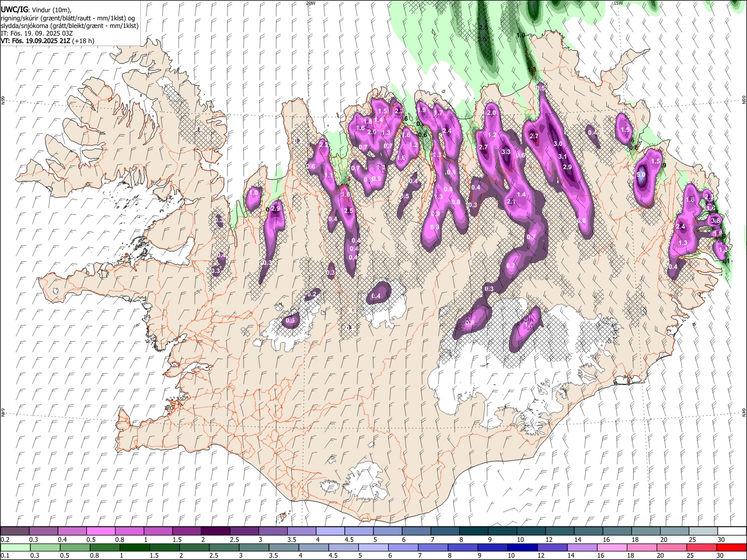Image resolution: width=747 pixels, height=560 pixels.
Task: Click the 18–20 swatch in upper legend row
Action: pyautogui.click(x=645, y=531)
